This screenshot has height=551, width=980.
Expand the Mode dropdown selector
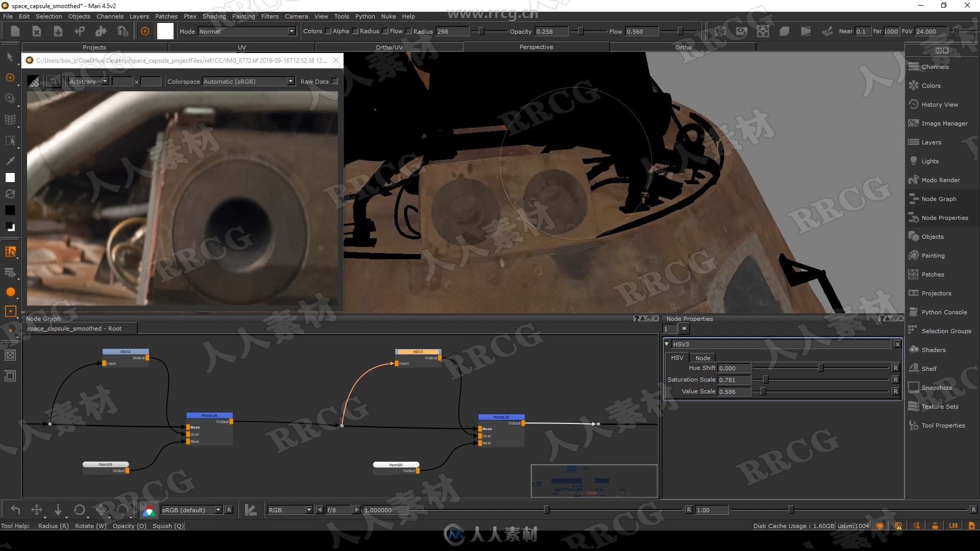point(290,31)
